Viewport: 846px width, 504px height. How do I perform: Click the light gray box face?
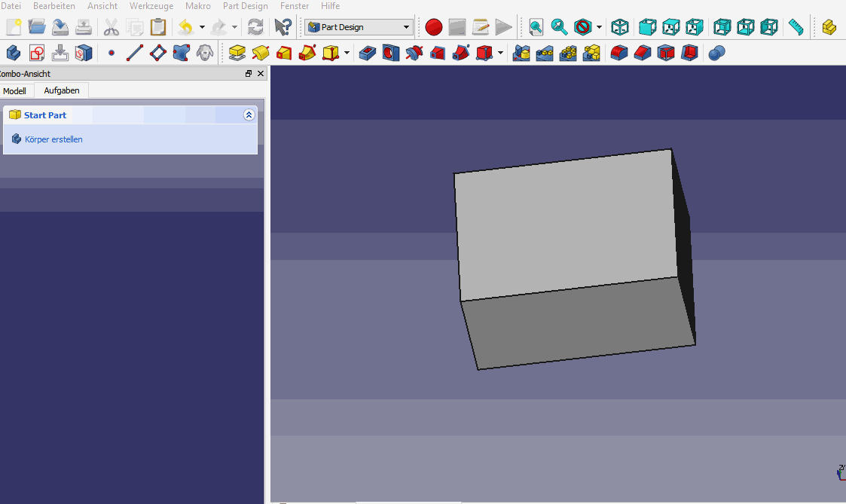[565, 226]
